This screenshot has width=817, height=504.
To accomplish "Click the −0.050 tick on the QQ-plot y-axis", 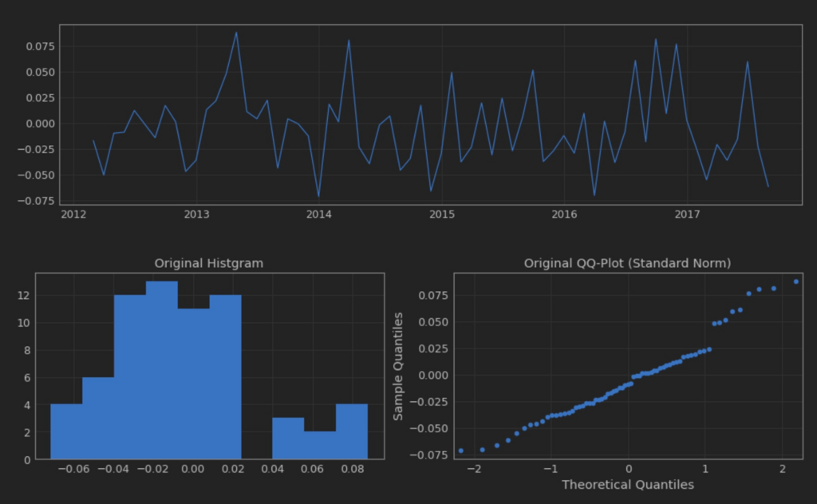I will tap(428, 428).
